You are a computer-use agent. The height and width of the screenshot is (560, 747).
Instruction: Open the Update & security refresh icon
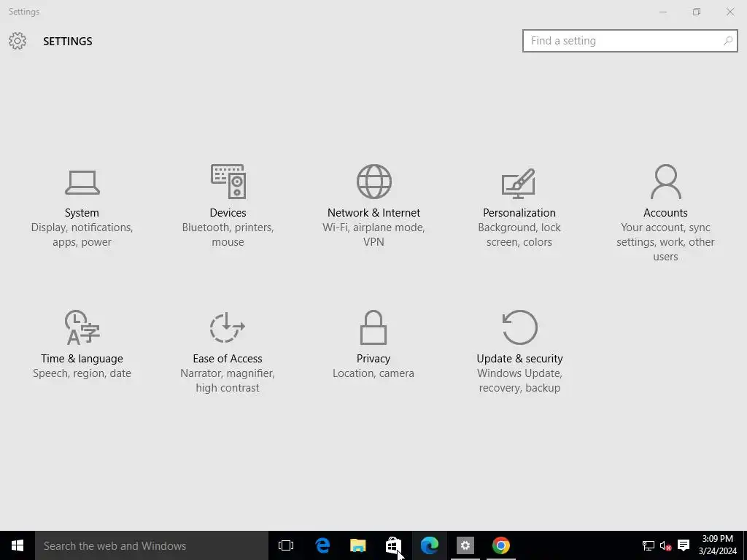coord(519,327)
